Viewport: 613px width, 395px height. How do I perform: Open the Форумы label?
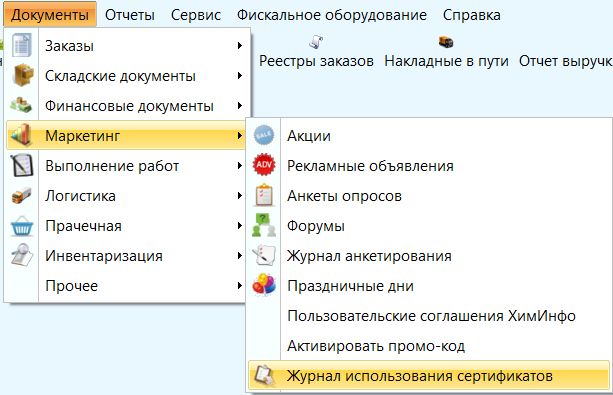coord(316,226)
